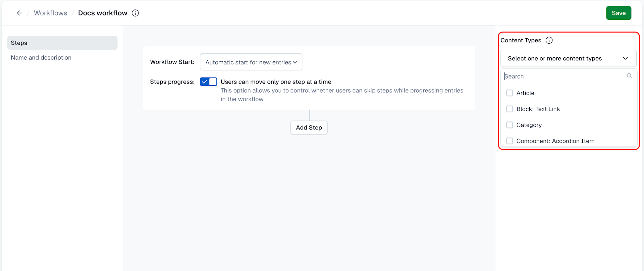Check the Article content type
The image size is (644, 271).
tap(509, 93)
